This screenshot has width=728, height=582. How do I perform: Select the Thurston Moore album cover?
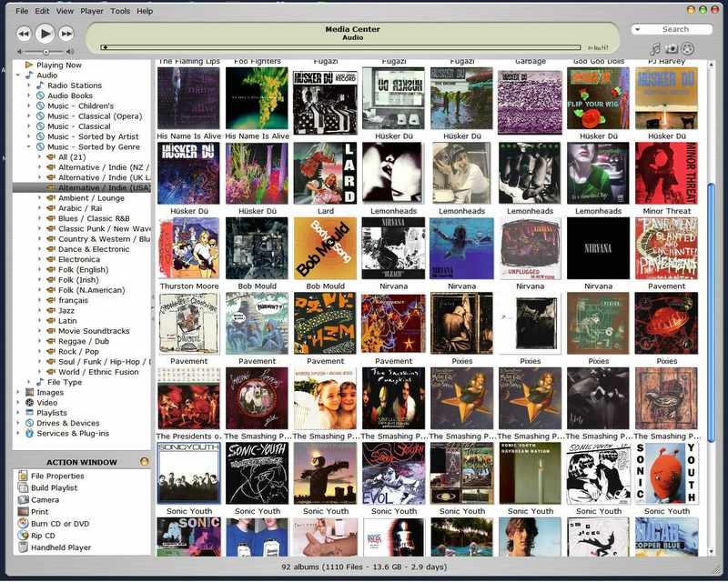coord(188,248)
